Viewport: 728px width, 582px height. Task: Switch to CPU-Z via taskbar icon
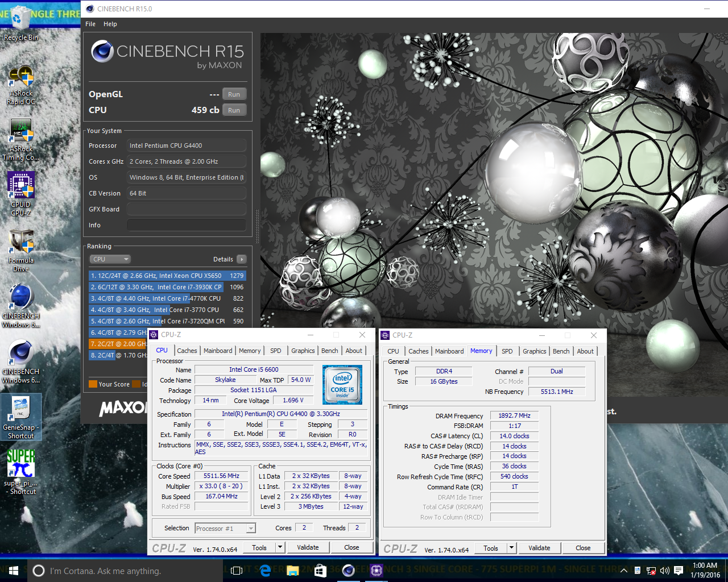(376, 571)
